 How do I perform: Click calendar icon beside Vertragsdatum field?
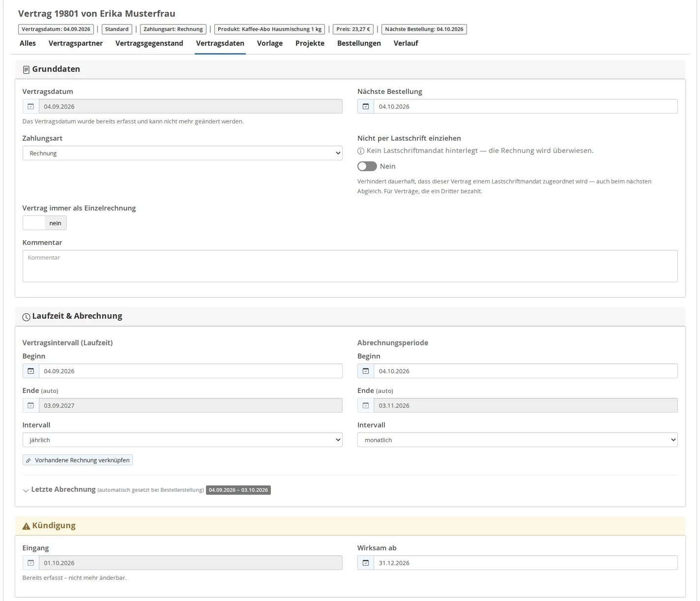(x=30, y=106)
